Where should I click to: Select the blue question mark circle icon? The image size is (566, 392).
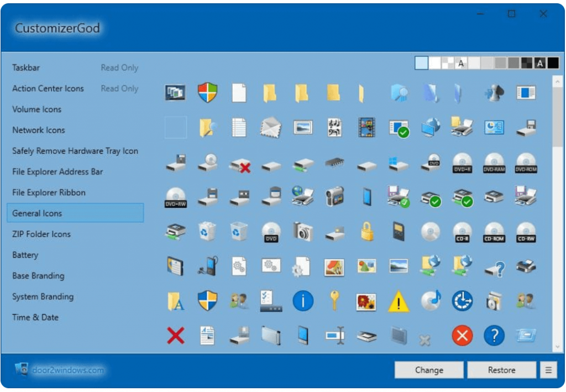(x=494, y=335)
